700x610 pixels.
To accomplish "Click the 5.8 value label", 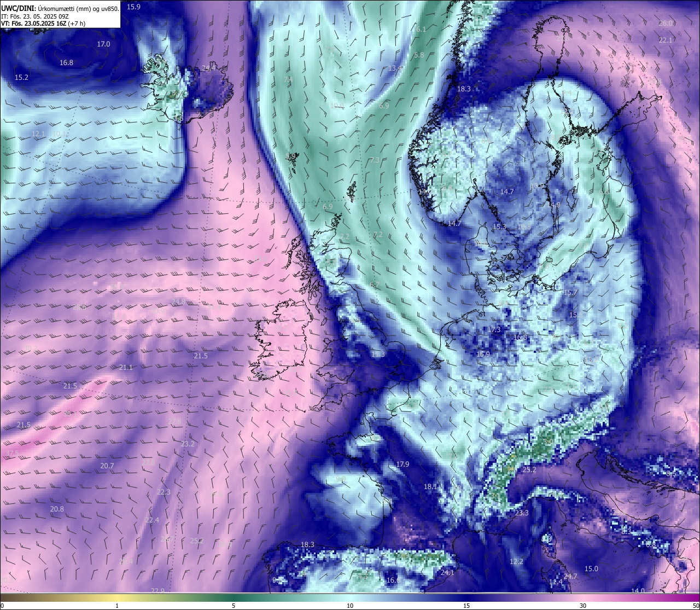I will pos(419,55).
